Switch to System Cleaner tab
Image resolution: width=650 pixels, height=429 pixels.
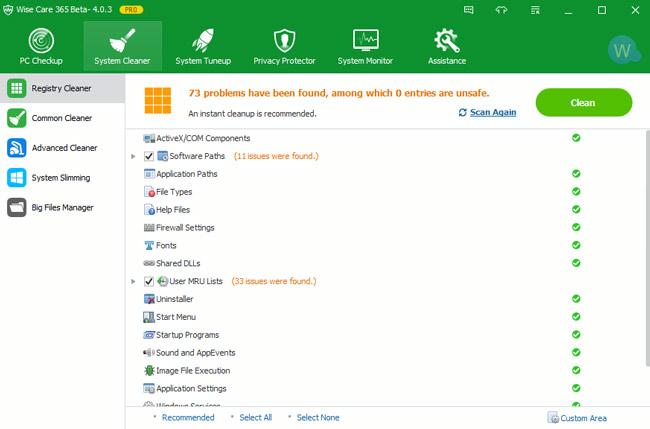click(122, 46)
